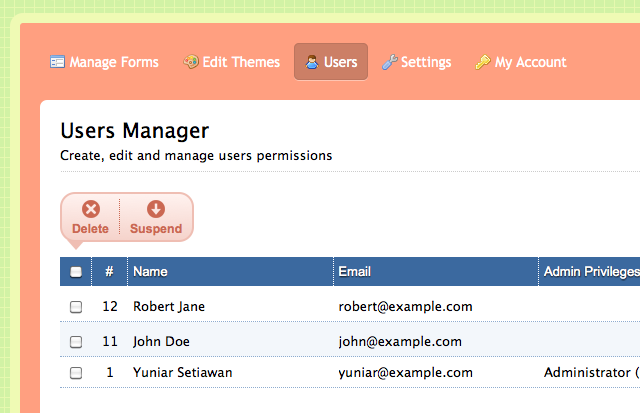The width and height of the screenshot is (640, 415).
Task: Click the Settings wrench icon
Action: [390, 62]
